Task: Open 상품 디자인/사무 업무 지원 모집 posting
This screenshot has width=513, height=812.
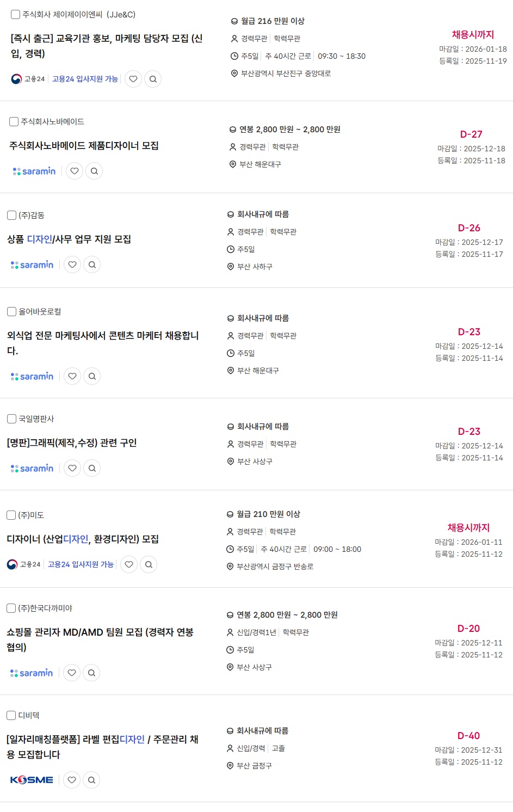Action: pyautogui.click(x=69, y=239)
